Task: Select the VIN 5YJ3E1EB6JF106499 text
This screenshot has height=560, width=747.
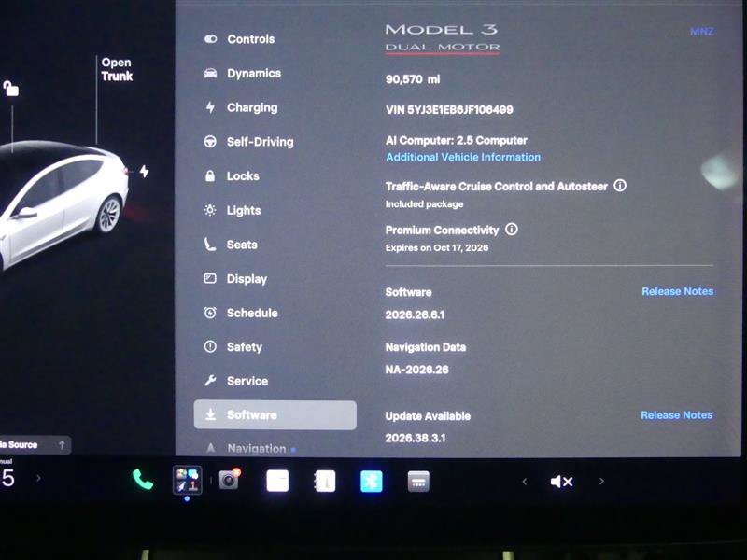Action: click(449, 110)
